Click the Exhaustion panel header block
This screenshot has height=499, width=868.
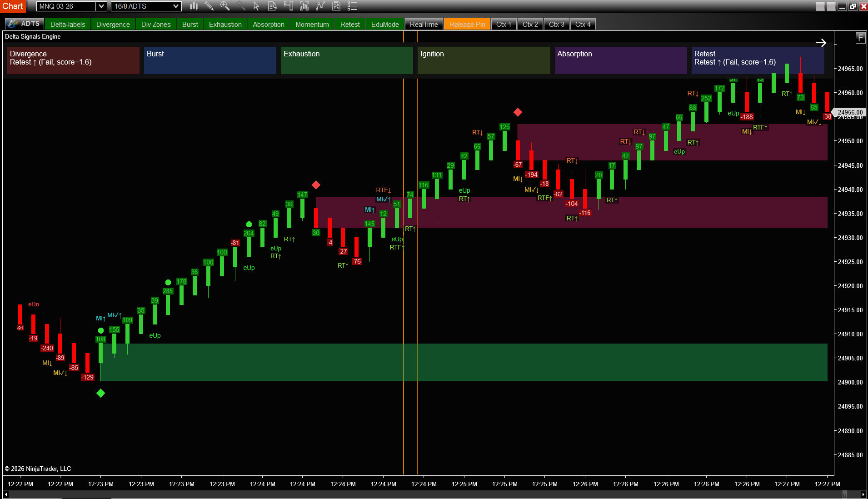pos(346,60)
